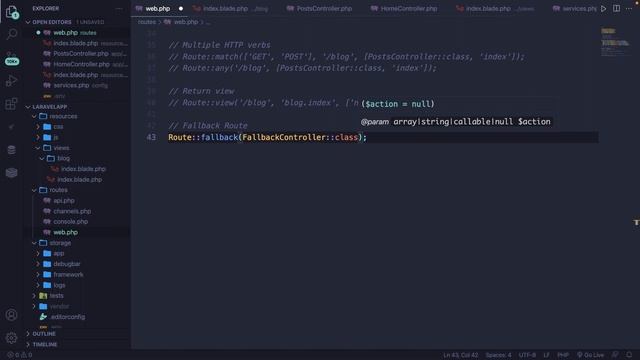Change LF end of line sequence
The height and width of the screenshot is (360, 640).
(x=546, y=355)
